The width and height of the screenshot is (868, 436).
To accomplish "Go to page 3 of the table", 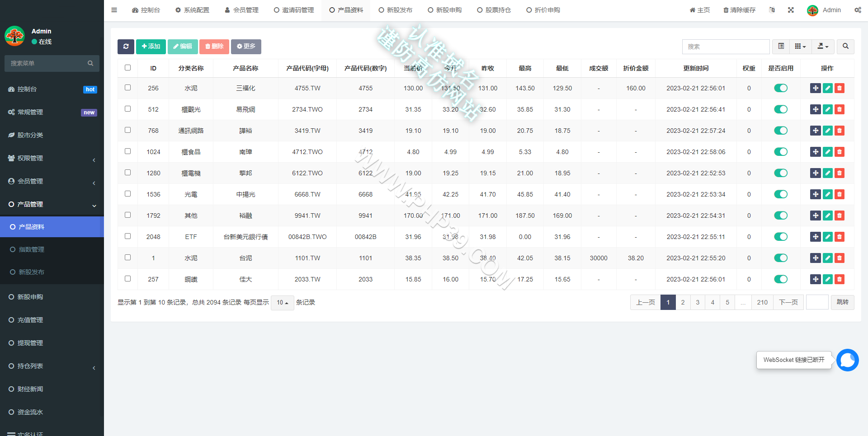I will pyautogui.click(x=698, y=302).
